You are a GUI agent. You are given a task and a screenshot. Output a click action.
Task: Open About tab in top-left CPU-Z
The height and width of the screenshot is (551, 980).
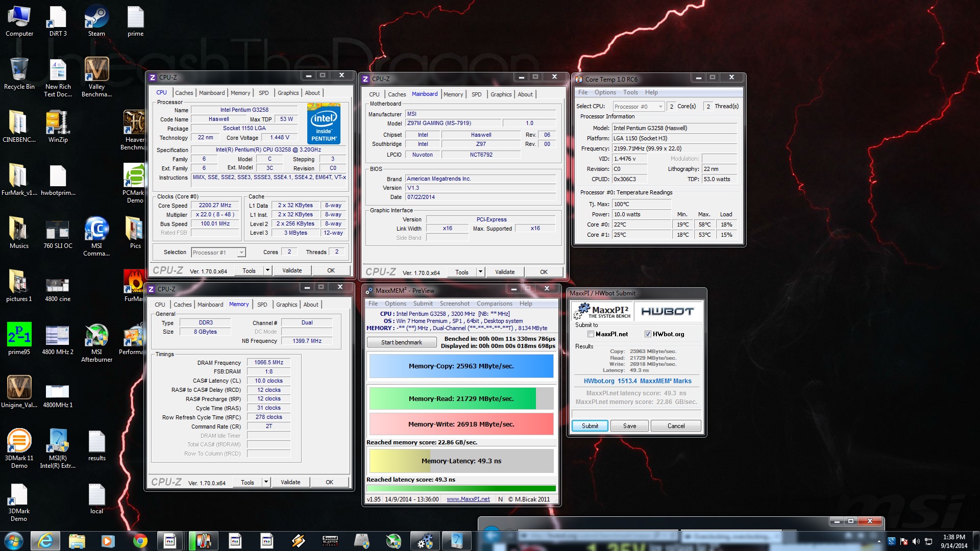312,93
